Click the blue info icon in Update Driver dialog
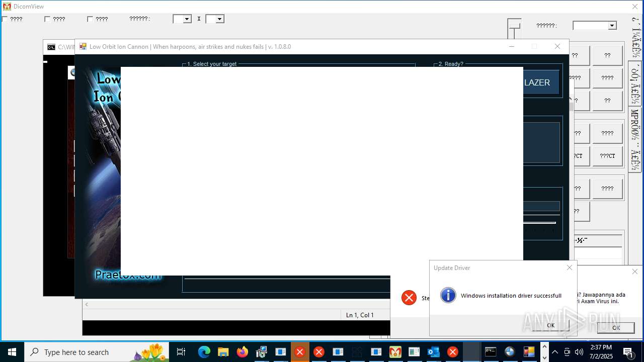The height and width of the screenshot is (362, 644). [448, 295]
